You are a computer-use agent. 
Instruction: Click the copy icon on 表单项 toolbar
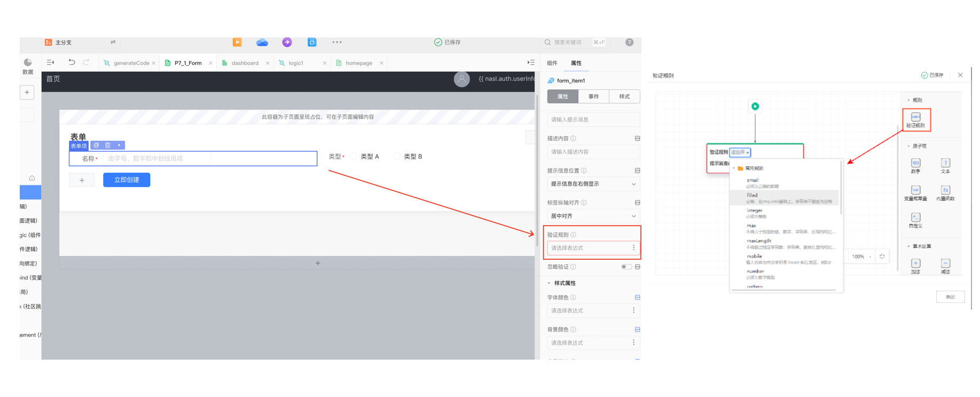[96, 145]
